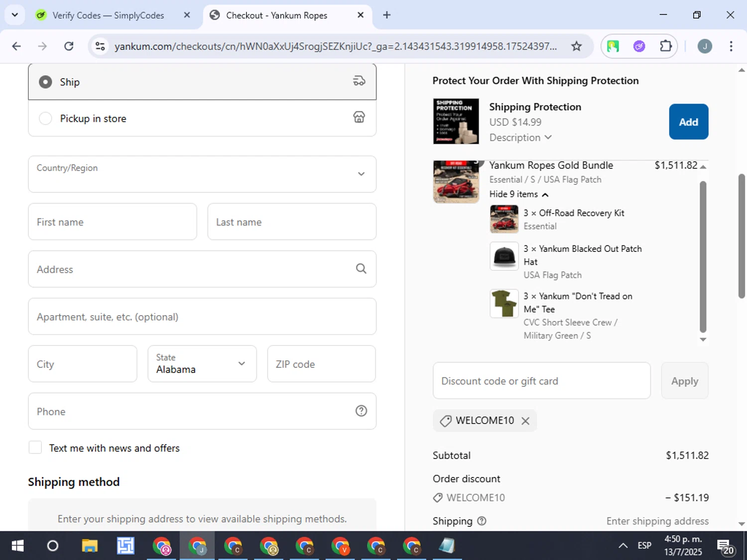Add Shipping Protection to order
This screenshot has width=747, height=560.
688,122
